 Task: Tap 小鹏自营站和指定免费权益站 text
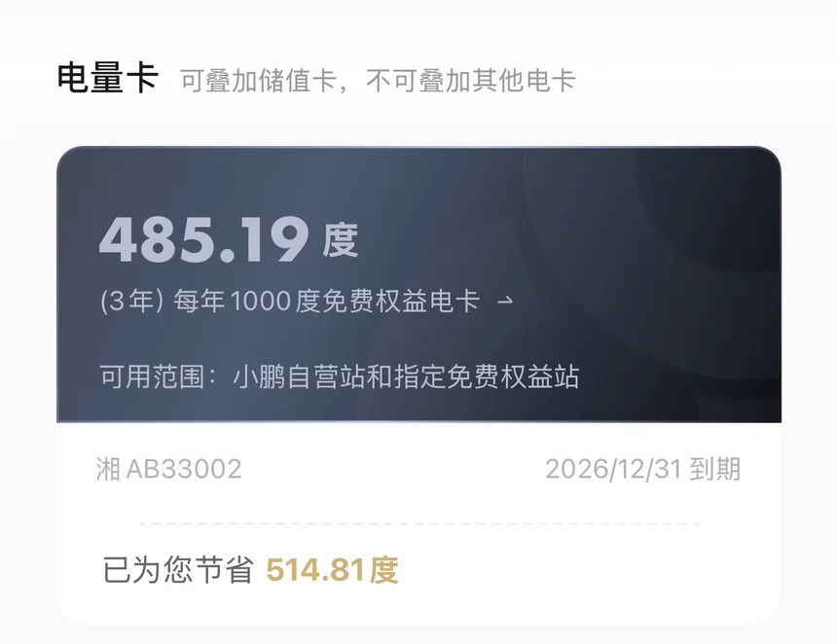pos(406,376)
